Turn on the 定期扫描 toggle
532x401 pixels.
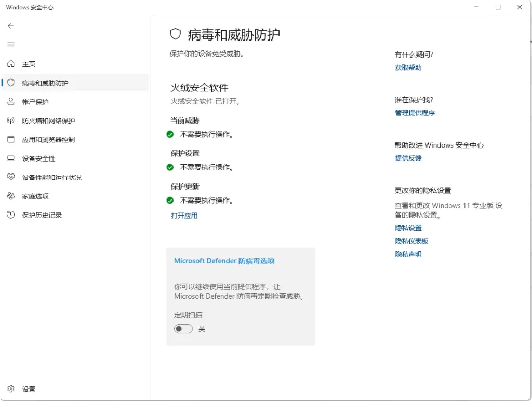pos(183,329)
